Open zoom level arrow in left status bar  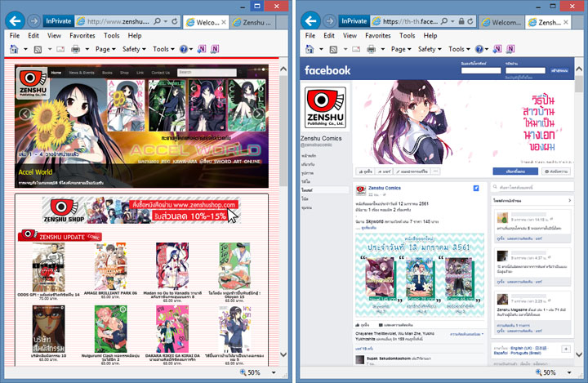click(x=274, y=372)
